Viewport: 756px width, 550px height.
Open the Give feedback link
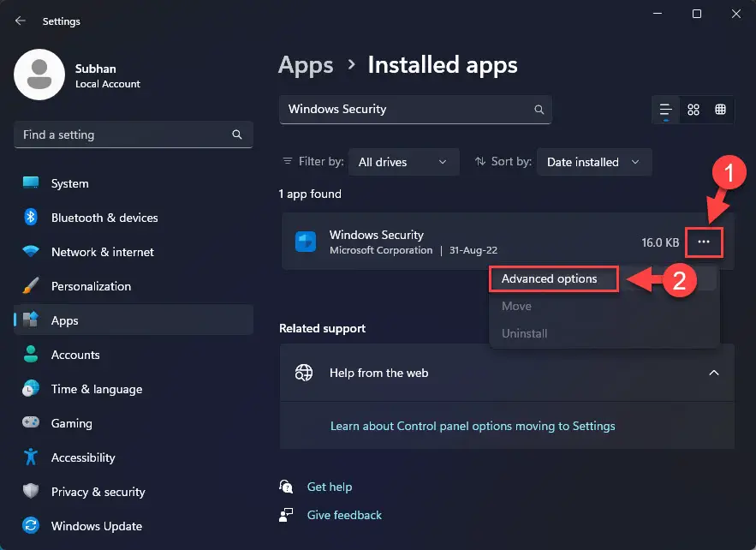tap(344, 515)
